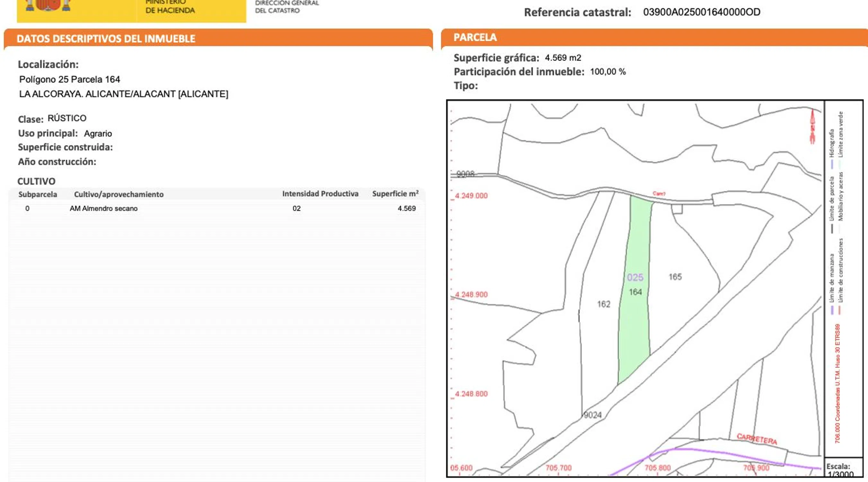Click the 9024 road label on map
This screenshot has height=482, width=868.
click(x=593, y=415)
